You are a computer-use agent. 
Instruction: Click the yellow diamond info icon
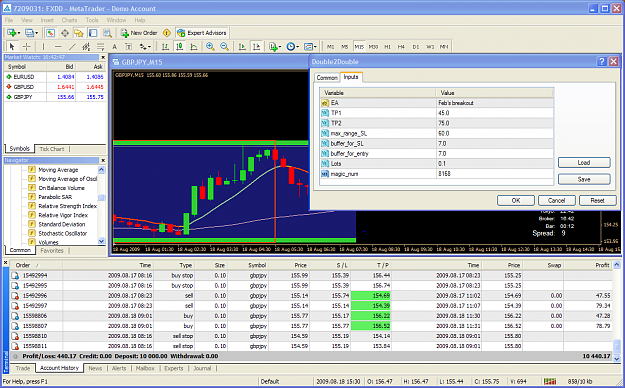[x=167, y=33]
